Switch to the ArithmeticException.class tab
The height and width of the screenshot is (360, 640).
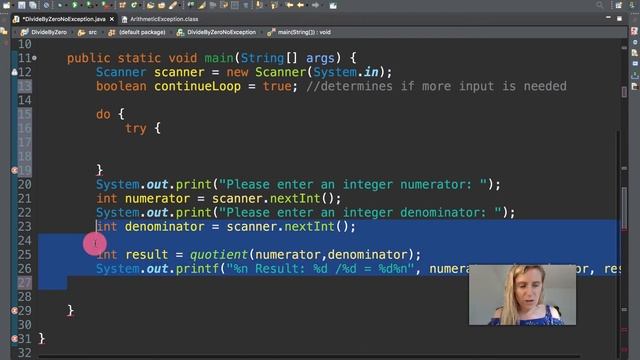160,19
